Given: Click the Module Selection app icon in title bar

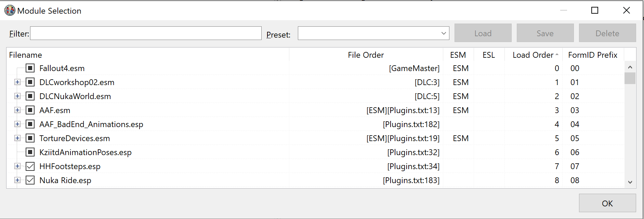Looking at the screenshot, I should click(10, 11).
